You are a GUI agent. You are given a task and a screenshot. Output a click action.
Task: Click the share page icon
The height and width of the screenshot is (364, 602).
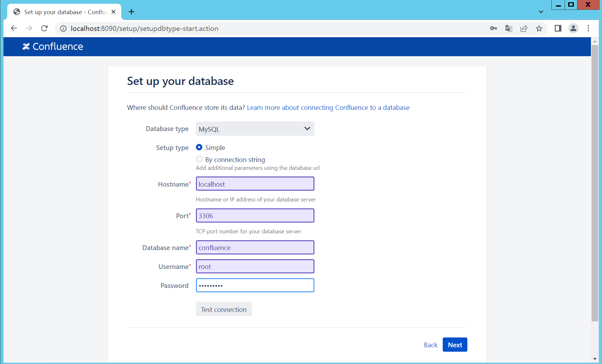coord(524,28)
